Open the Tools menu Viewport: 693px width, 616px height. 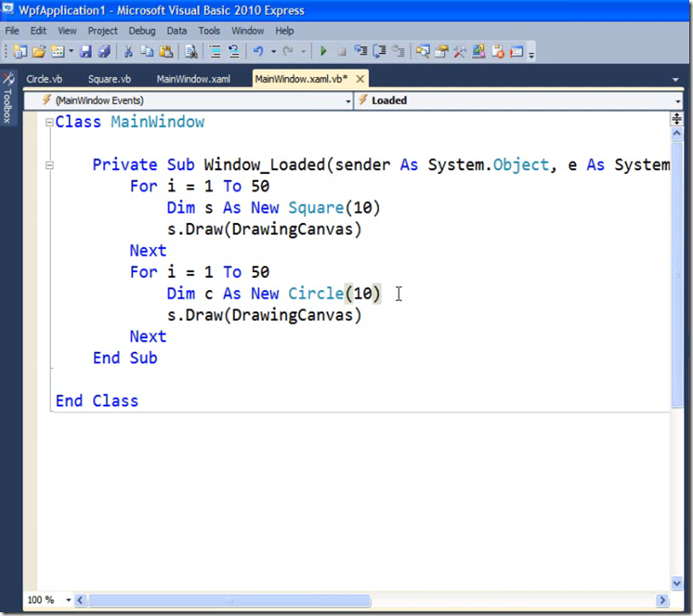coord(209,31)
